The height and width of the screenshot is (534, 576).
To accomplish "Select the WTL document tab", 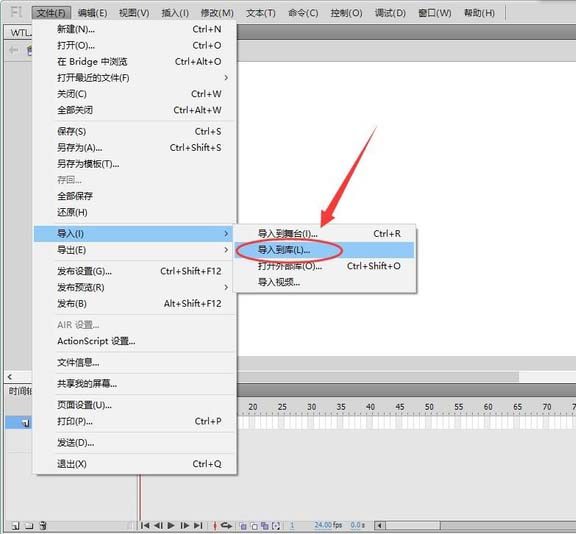I will coord(19,32).
